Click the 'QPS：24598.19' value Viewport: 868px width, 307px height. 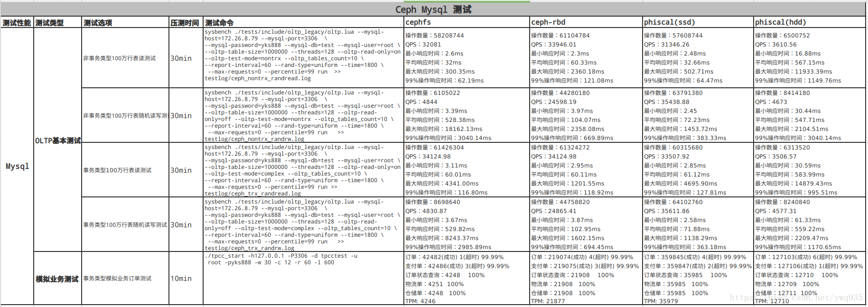[x=554, y=102]
